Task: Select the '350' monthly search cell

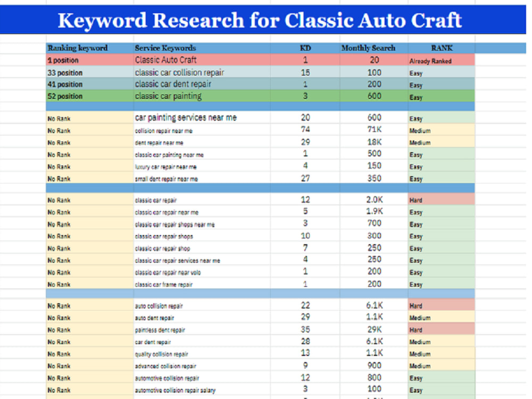Action: tap(374, 178)
